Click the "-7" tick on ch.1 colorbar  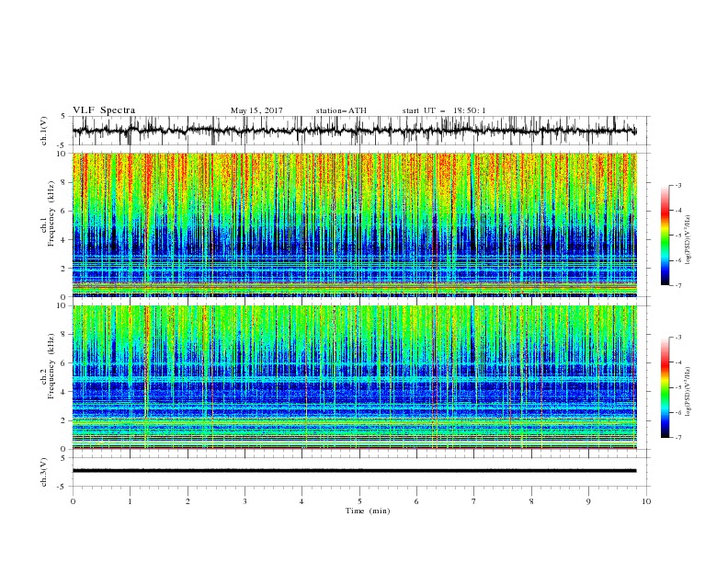(677, 285)
